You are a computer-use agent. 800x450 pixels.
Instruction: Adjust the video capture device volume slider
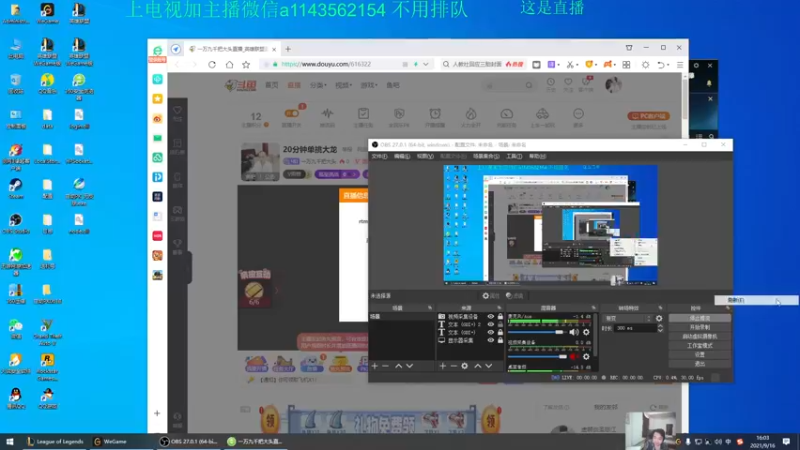point(537,357)
